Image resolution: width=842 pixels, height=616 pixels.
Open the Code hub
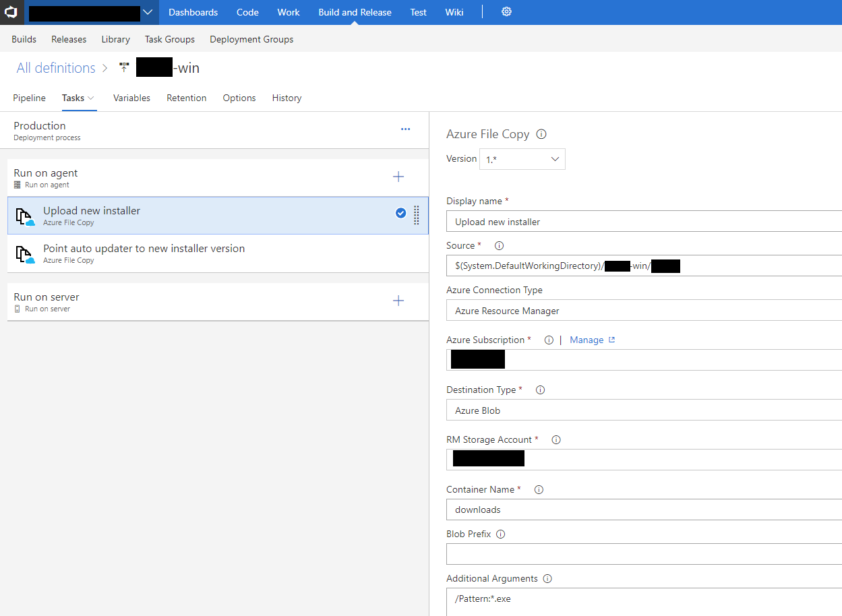(247, 12)
